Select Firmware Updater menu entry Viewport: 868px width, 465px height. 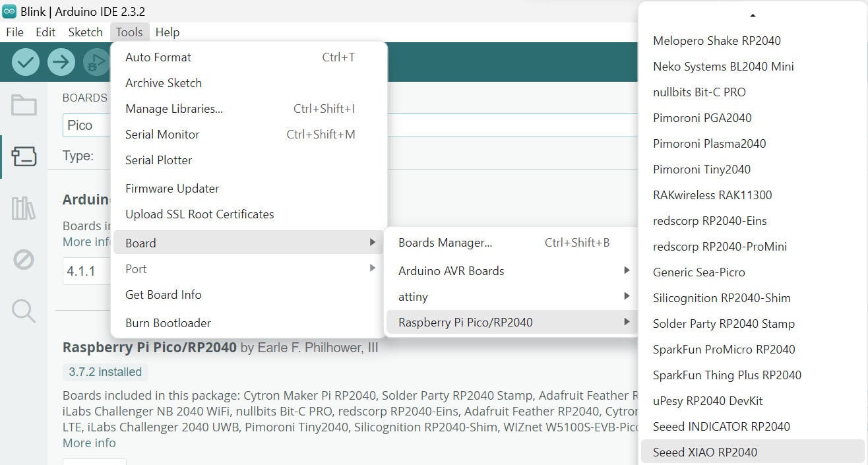249,189
